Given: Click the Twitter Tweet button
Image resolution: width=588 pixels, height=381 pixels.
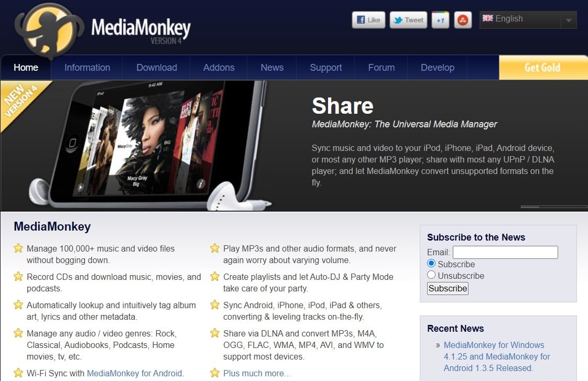Looking at the screenshot, I should (x=408, y=20).
